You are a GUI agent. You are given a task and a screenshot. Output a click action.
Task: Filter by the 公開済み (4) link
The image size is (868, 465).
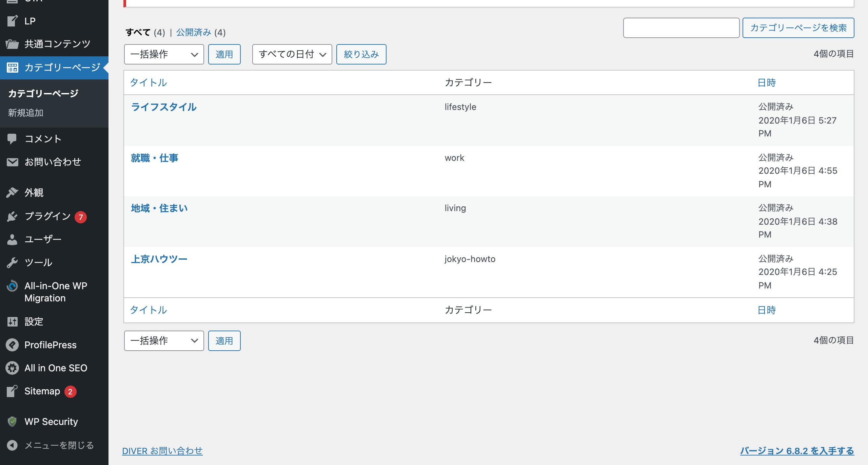194,33
